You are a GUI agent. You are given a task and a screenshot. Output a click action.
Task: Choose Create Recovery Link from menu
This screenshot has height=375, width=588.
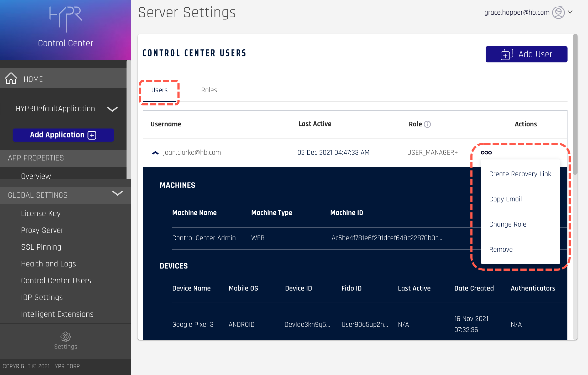pyautogui.click(x=520, y=174)
